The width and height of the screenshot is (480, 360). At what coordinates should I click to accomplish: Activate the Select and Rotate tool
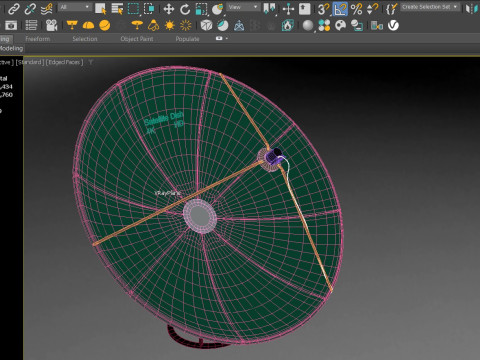(x=185, y=9)
